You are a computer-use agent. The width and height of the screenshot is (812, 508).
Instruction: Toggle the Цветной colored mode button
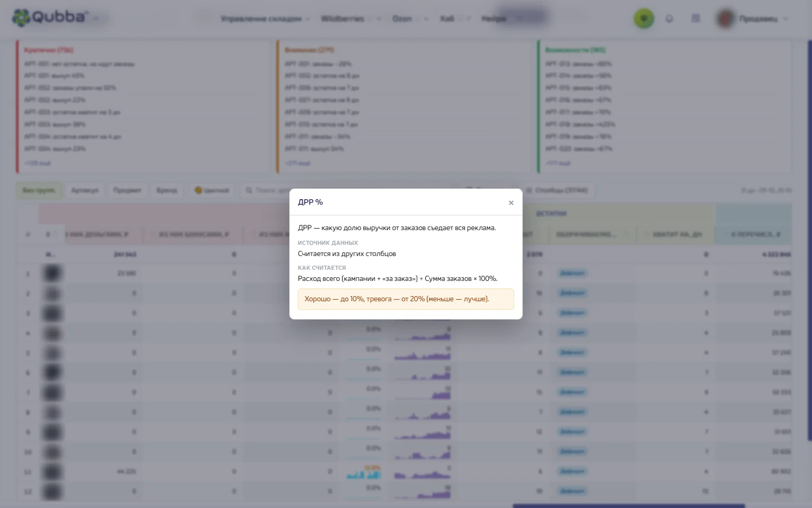(x=212, y=190)
